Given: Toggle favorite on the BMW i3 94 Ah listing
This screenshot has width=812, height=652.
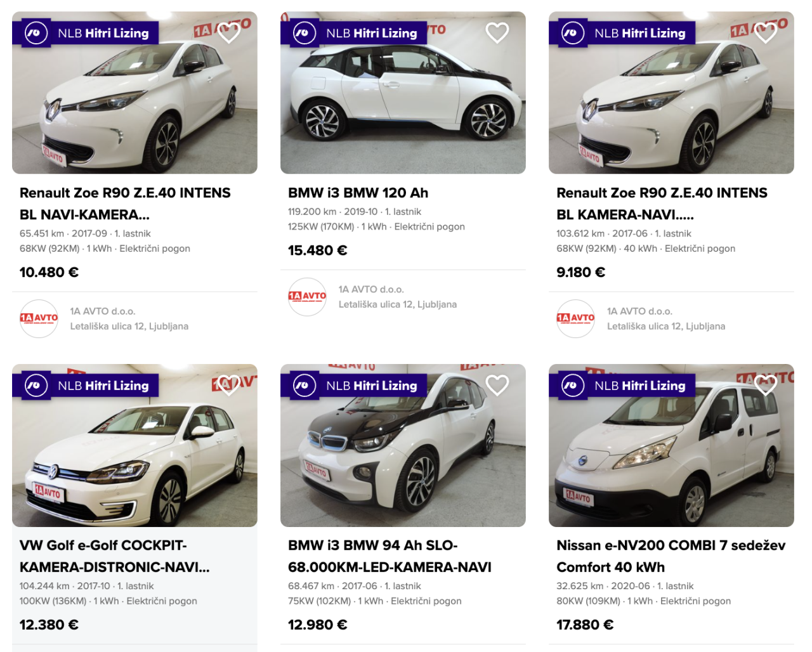Looking at the screenshot, I should [x=497, y=385].
